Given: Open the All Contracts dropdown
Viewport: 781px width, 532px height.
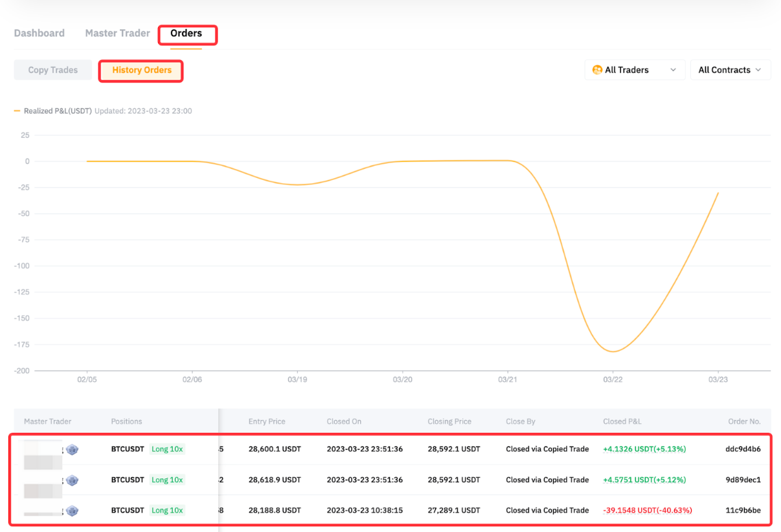Looking at the screenshot, I should point(730,70).
